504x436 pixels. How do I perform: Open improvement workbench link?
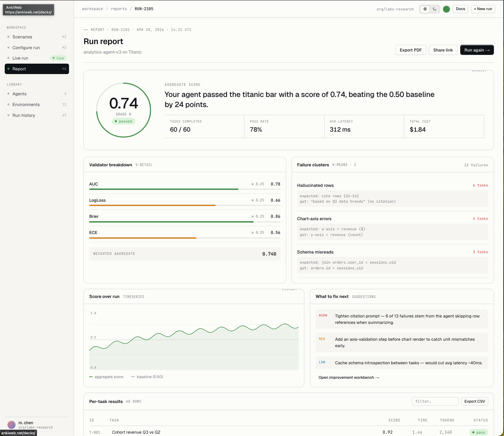click(x=349, y=377)
